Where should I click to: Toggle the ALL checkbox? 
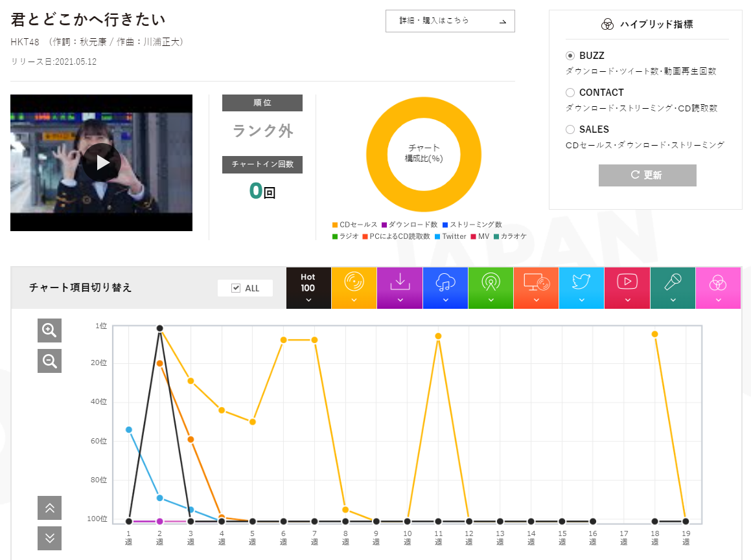click(x=236, y=288)
